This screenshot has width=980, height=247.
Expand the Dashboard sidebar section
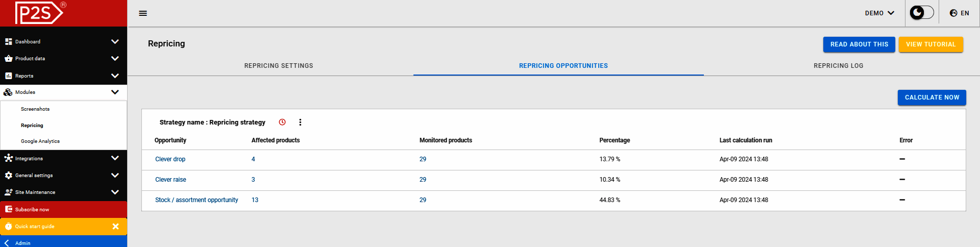pos(115,42)
